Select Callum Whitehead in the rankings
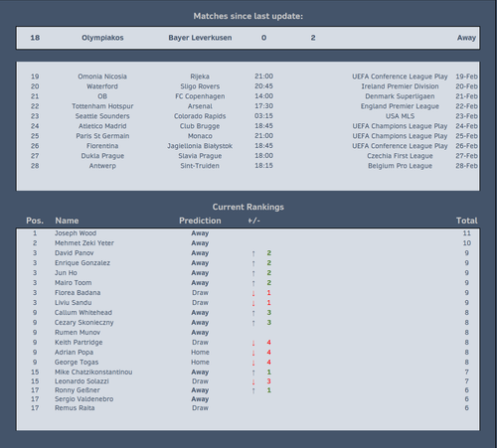Viewport: 497px width, 448px height. (83, 313)
